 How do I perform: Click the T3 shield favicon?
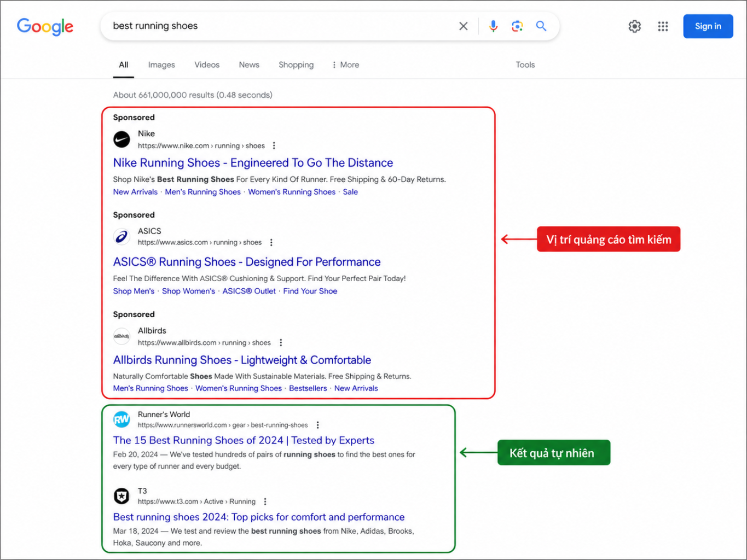(121, 496)
